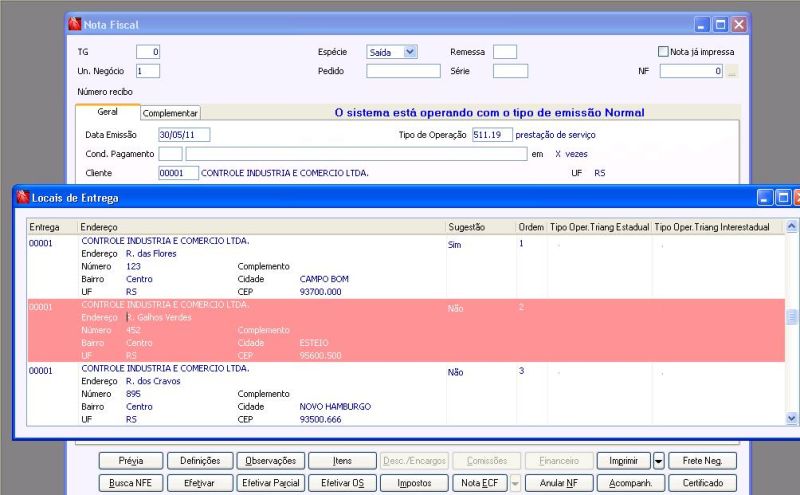
Task: Minimize the Locais de Entrega window
Action: tap(764, 197)
